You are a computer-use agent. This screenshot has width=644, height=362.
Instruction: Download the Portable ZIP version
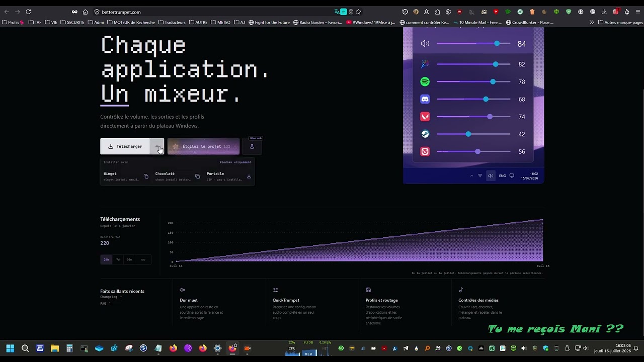pos(249,176)
